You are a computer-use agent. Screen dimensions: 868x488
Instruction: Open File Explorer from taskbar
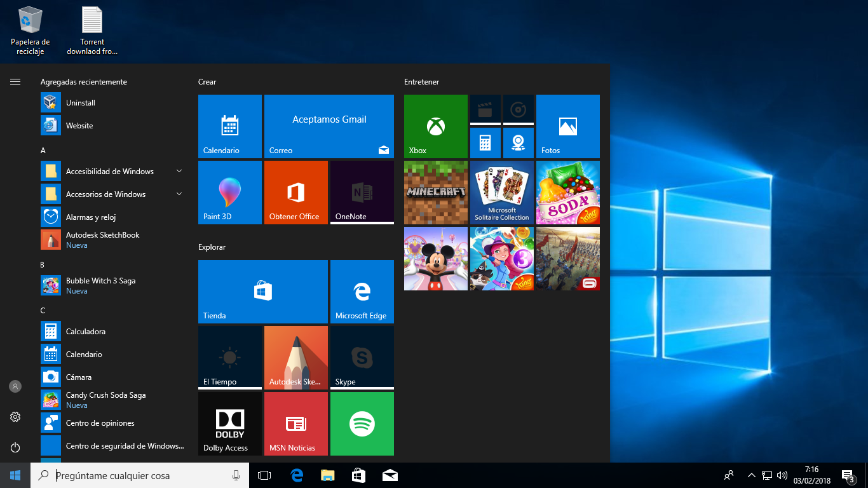pyautogui.click(x=327, y=475)
